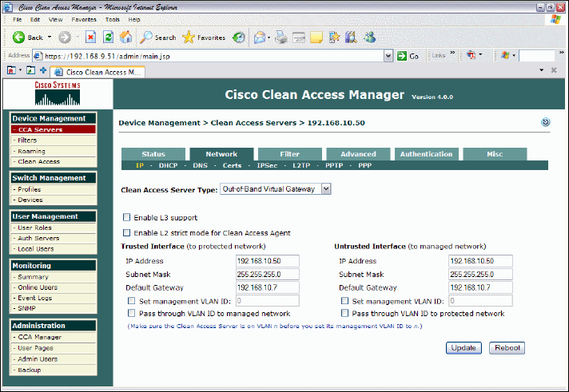Screen dimensions: 569x392
Task: Enable L2 strict mode for Clean Access Agent
Action: pyautogui.click(x=126, y=233)
